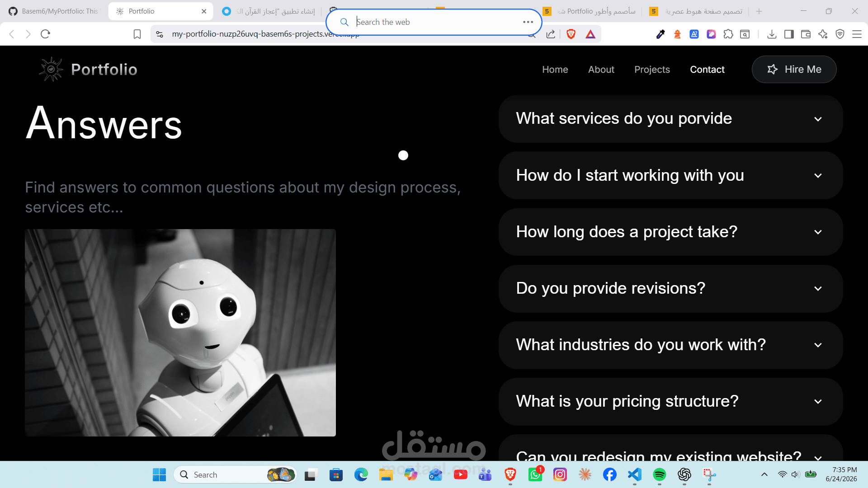Open the translate extension icon
This screenshot has height=488, width=868.
694,34
